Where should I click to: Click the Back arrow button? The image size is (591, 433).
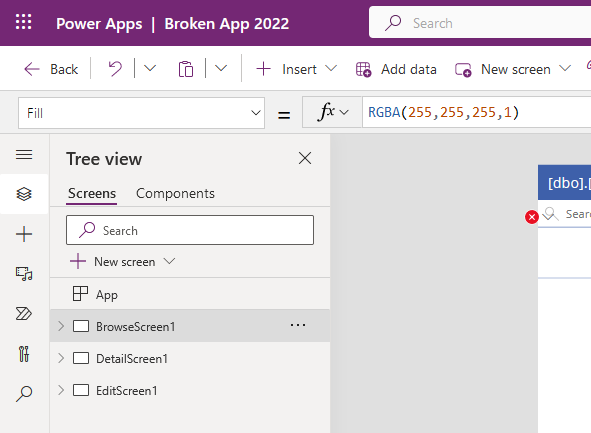point(51,69)
